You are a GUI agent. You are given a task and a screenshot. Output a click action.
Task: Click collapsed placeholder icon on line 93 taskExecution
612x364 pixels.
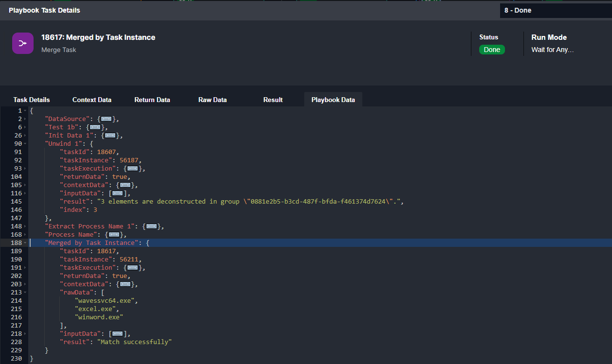pos(133,169)
